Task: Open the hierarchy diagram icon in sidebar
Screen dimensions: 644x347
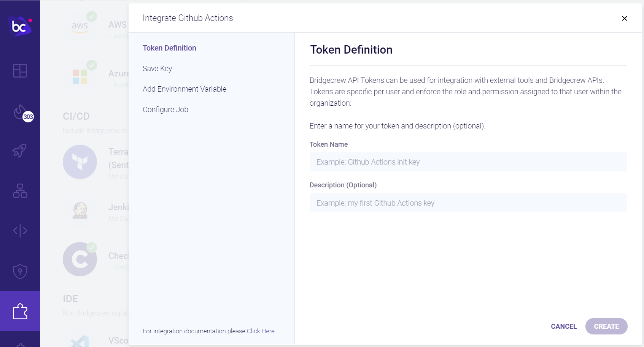Action: pyautogui.click(x=20, y=191)
